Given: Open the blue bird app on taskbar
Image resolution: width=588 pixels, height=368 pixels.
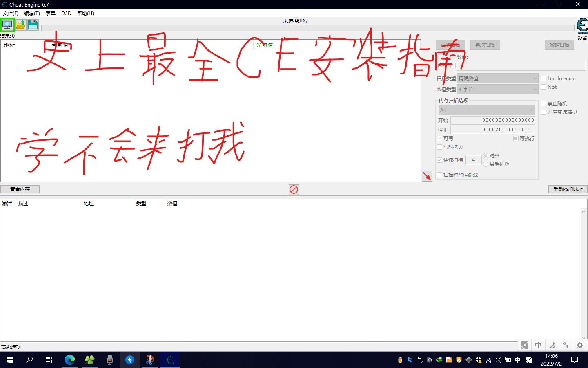Looking at the screenshot, I should tap(129, 360).
